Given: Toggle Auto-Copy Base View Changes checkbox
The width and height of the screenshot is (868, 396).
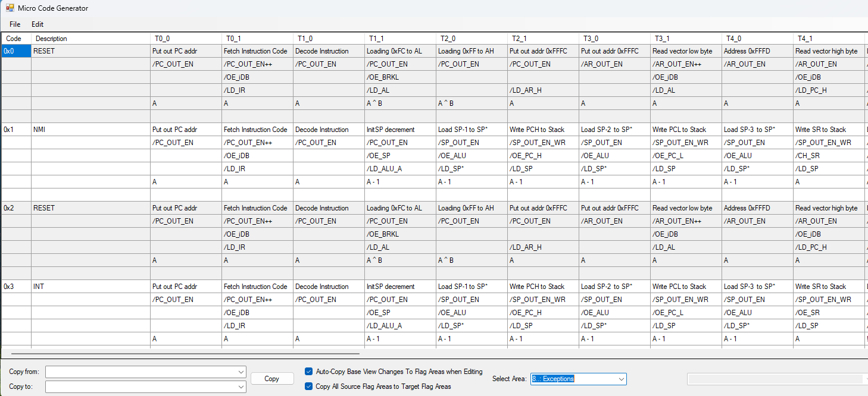Looking at the screenshot, I should pyautogui.click(x=308, y=372).
